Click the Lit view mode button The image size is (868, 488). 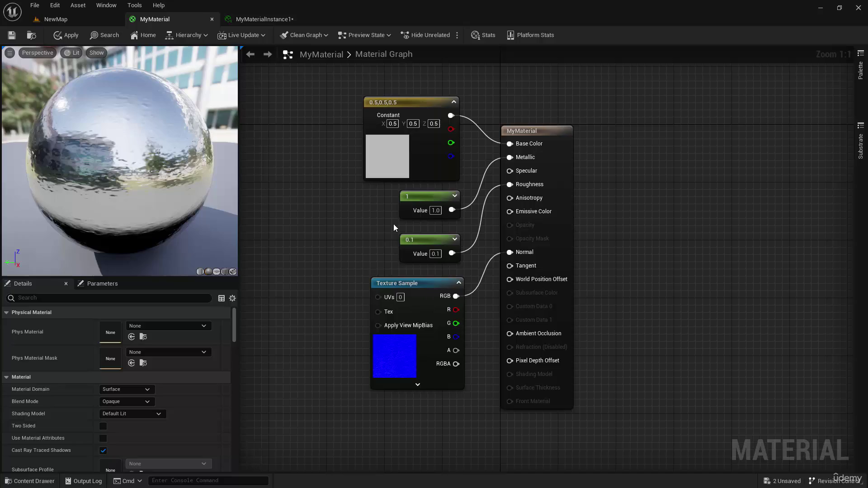[x=71, y=53]
